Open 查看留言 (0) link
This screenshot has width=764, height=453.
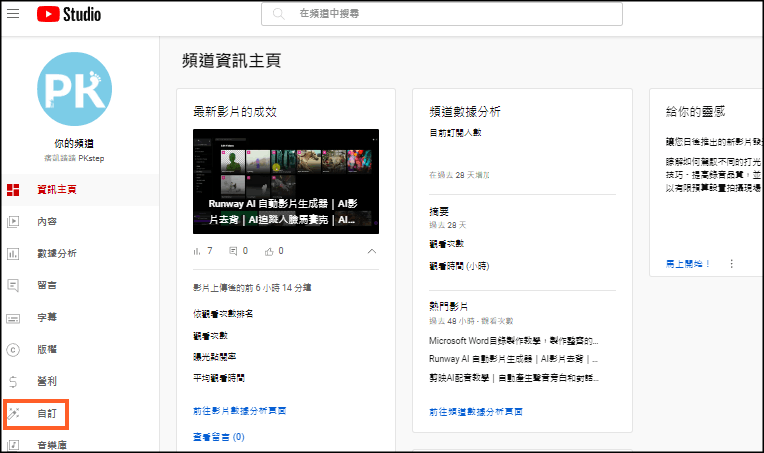coord(219,437)
